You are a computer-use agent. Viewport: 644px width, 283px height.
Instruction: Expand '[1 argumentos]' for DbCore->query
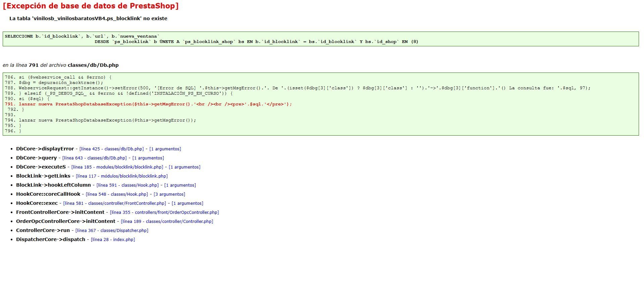[x=148, y=158]
